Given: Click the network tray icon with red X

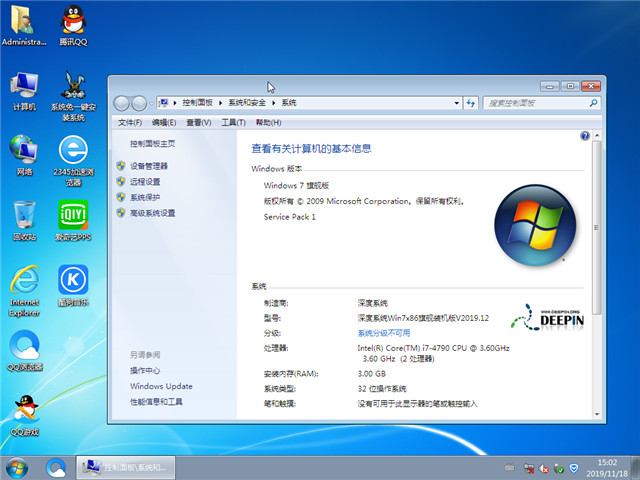Looking at the screenshot, I should click(x=529, y=468).
